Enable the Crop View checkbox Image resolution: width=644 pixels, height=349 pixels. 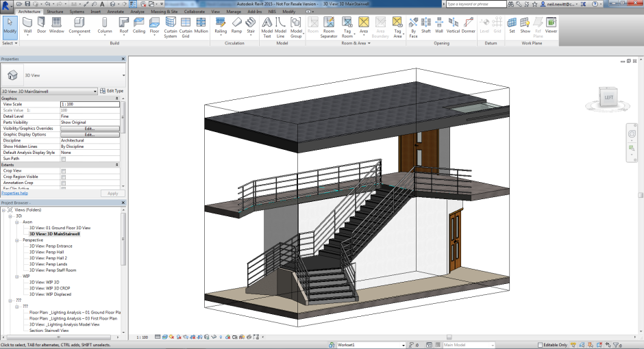click(64, 171)
